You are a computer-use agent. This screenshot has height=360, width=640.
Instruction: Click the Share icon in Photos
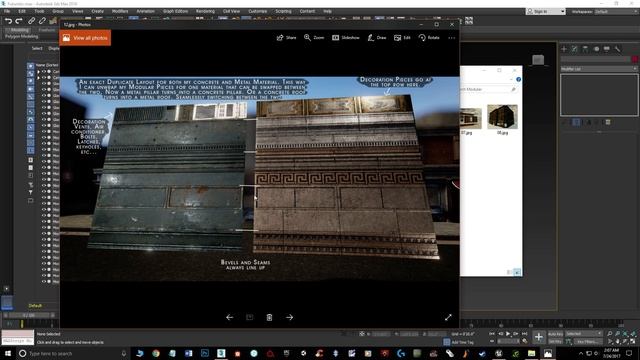280,38
